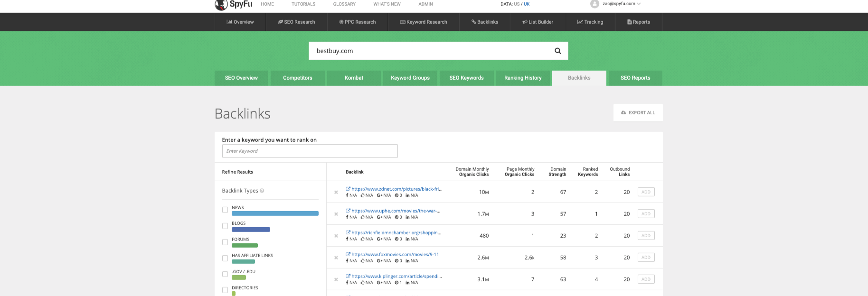Open GLOSSARY in top navigation

[344, 4]
